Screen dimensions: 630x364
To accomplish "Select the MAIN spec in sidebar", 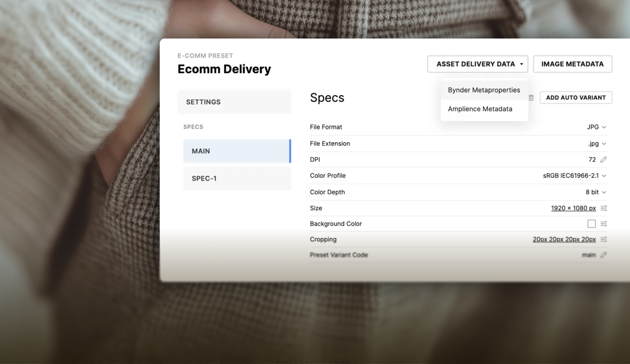I will [x=237, y=151].
